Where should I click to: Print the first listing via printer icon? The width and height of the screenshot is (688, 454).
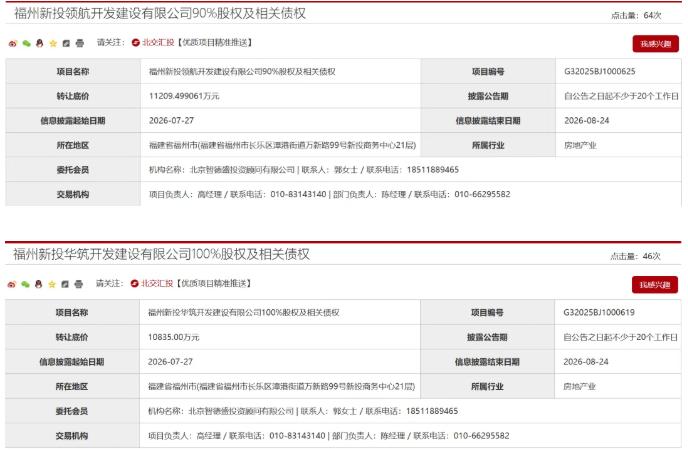[x=79, y=43]
